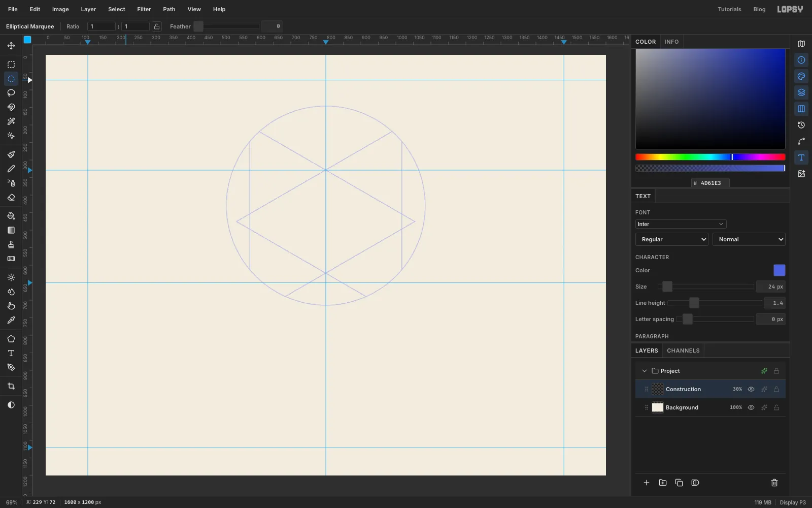Viewport: 812px width, 508px height.
Task: Delete layer with the trash icon
Action: point(774,483)
